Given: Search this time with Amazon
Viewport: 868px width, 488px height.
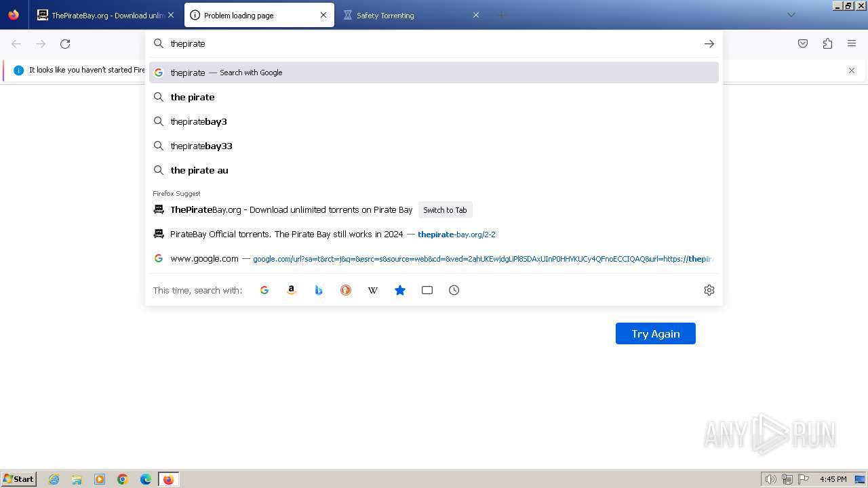Looking at the screenshot, I should pos(292,290).
